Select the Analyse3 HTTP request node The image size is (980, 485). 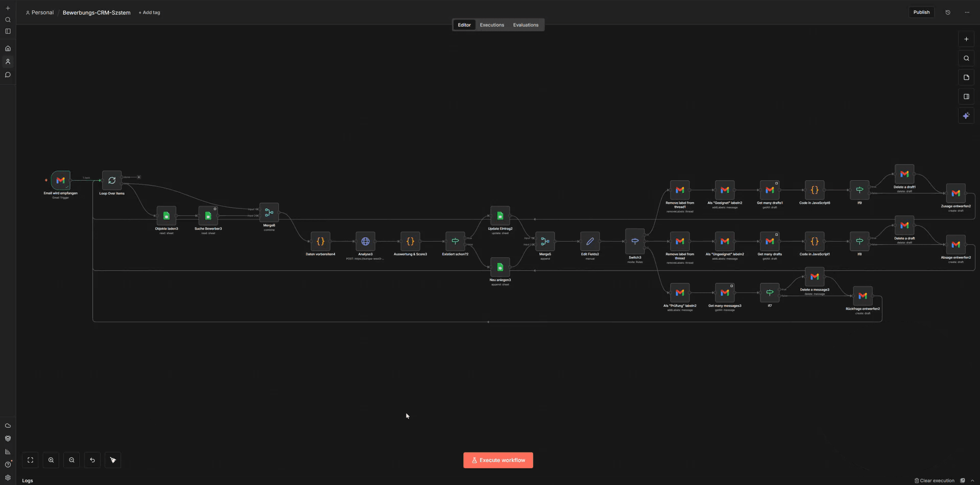coord(365,241)
